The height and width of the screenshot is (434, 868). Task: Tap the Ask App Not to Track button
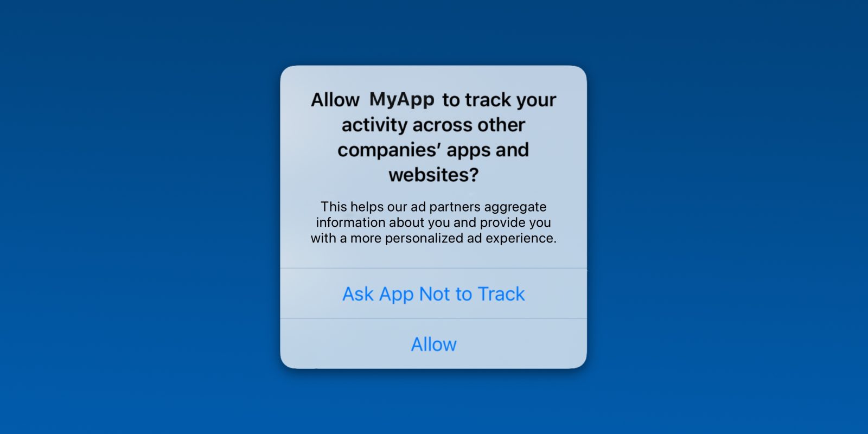(x=433, y=293)
